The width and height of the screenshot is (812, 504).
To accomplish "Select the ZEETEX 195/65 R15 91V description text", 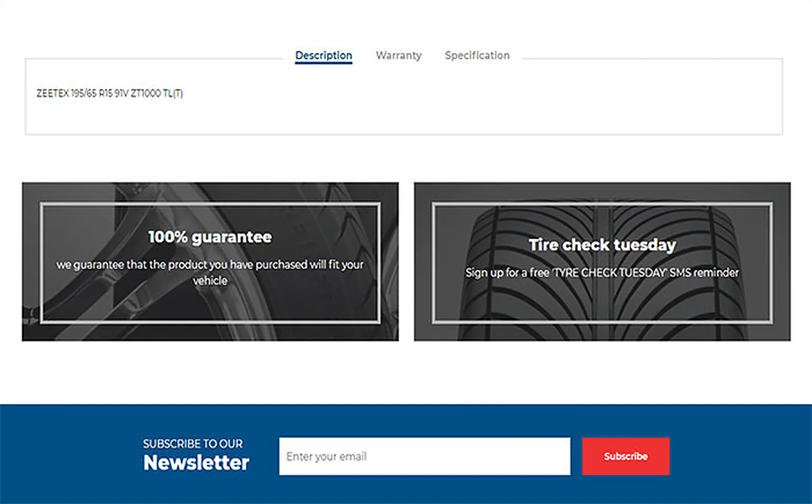I will pyautogui.click(x=110, y=93).
